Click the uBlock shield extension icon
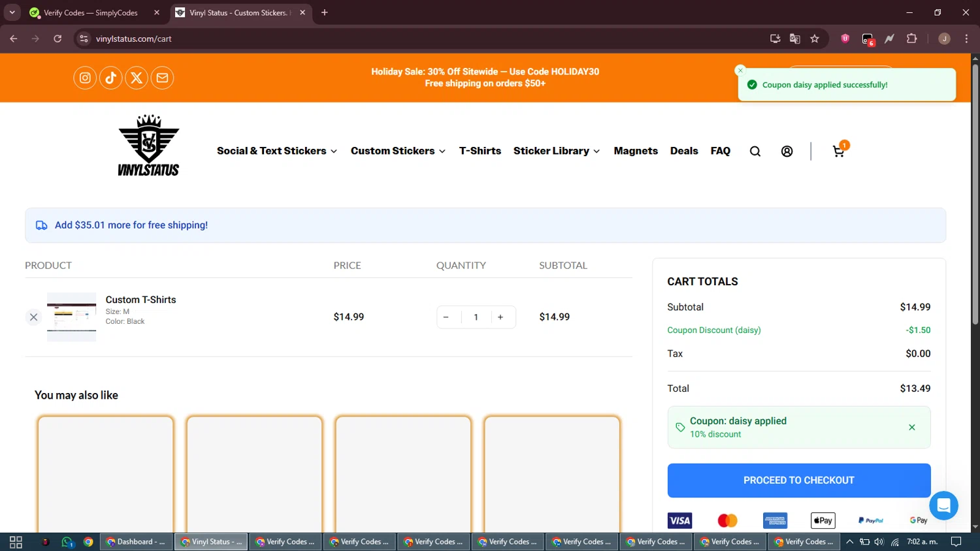Viewport: 980px width, 551px height. click(x=845, y=39)
